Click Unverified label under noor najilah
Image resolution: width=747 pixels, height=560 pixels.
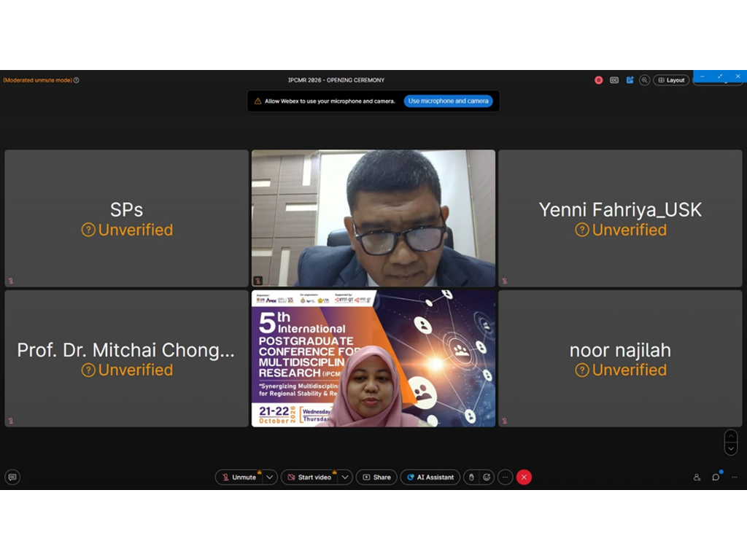click(621, 370)
